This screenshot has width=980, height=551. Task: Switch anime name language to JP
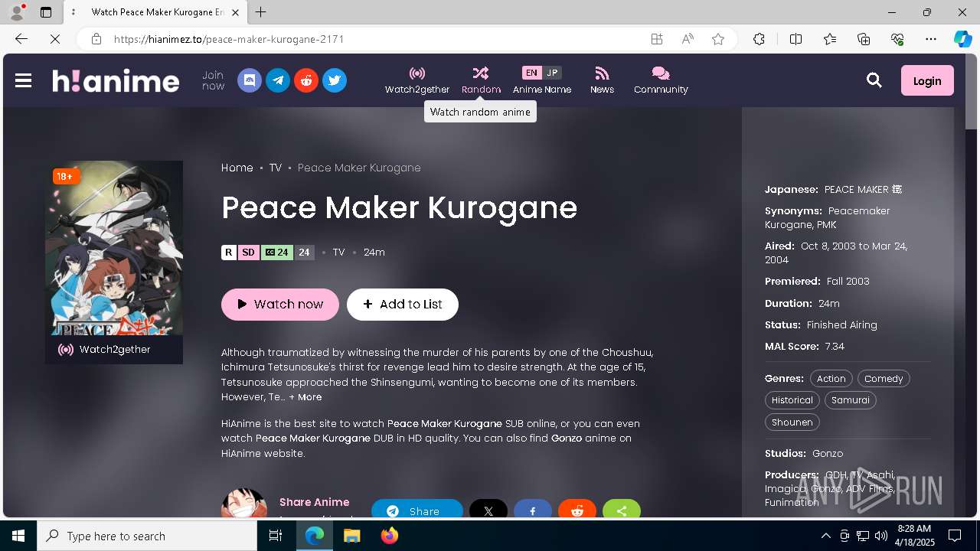click(552, 73)
